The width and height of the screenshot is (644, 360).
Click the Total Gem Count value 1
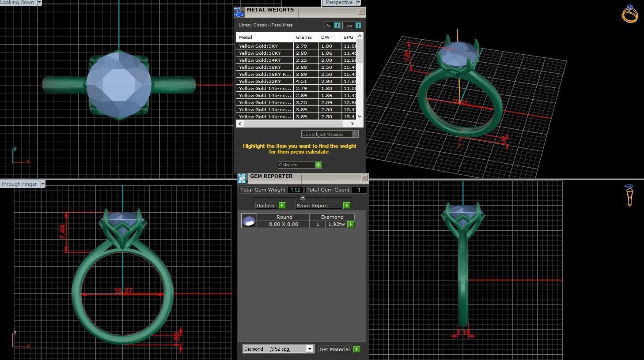[x=359, y=190]
